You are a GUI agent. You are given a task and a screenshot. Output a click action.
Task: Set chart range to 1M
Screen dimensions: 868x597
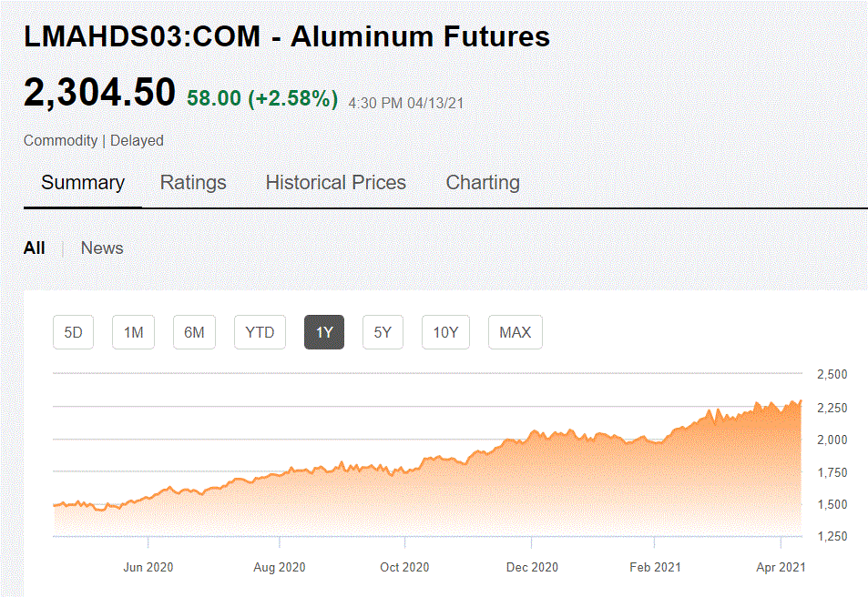[134, 332]
